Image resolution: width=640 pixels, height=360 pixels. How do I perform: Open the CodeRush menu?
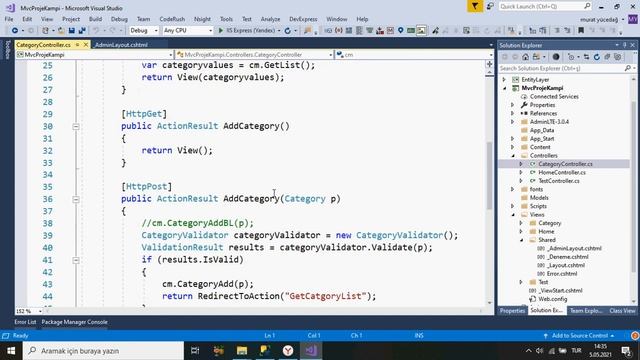coord(172,19)
